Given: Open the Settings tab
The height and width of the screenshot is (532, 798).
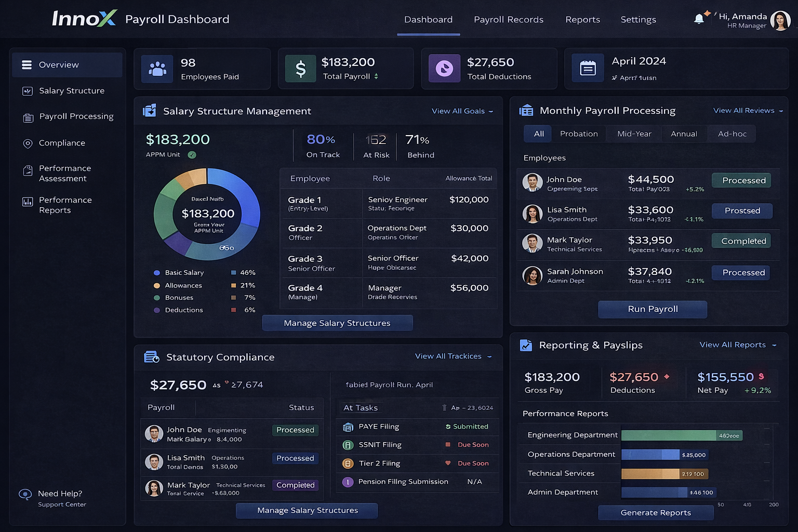Looking at the screenshot, I should pyautogui.click(x=639, y=20).
